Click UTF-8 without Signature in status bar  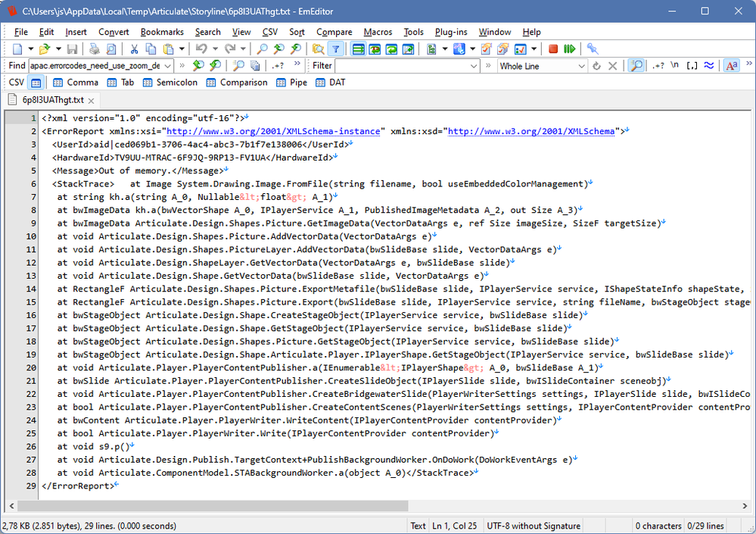(533, 526)
